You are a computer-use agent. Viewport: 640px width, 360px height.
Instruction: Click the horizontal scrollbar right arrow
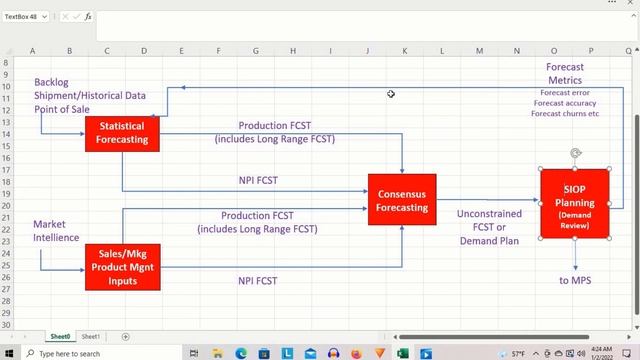pos(629,337)
